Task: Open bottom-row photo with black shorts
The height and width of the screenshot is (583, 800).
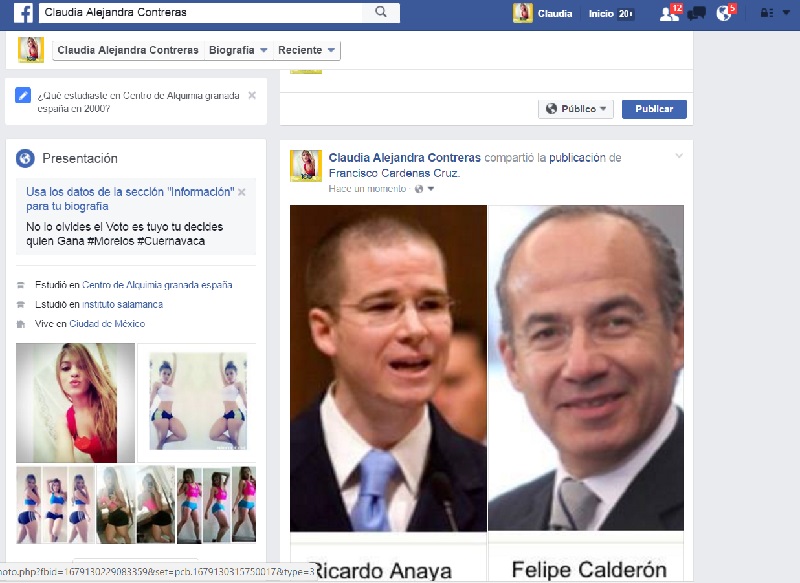Action: pos(136,504)
